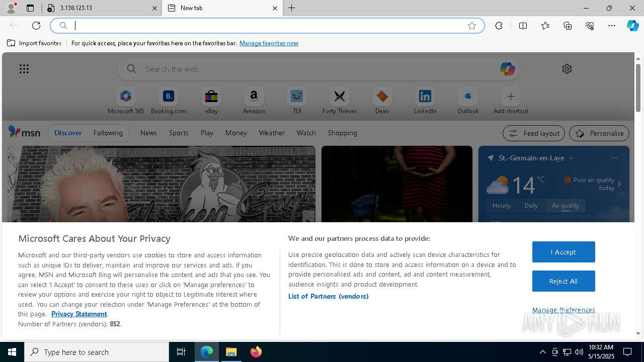Screen dimensions: 644x362
Task: Refresh the current page
Action: pyautogui.click(x=36, y=26)
